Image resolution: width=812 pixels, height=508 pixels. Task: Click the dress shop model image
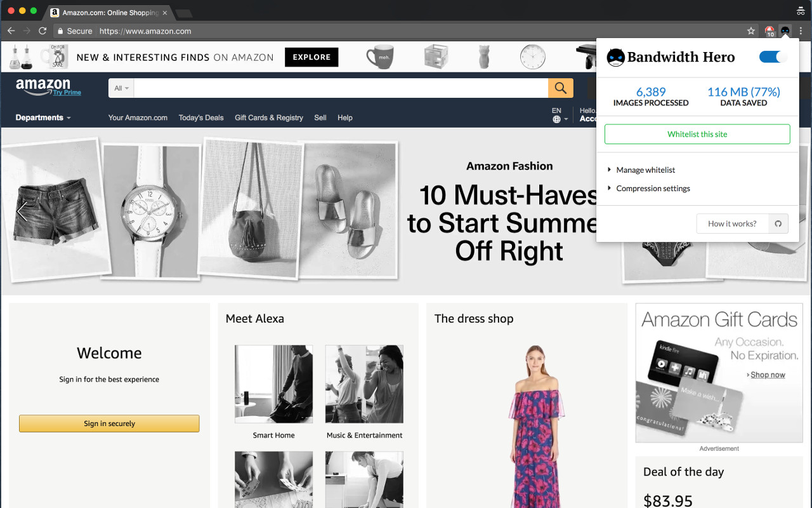coord(536,425)
